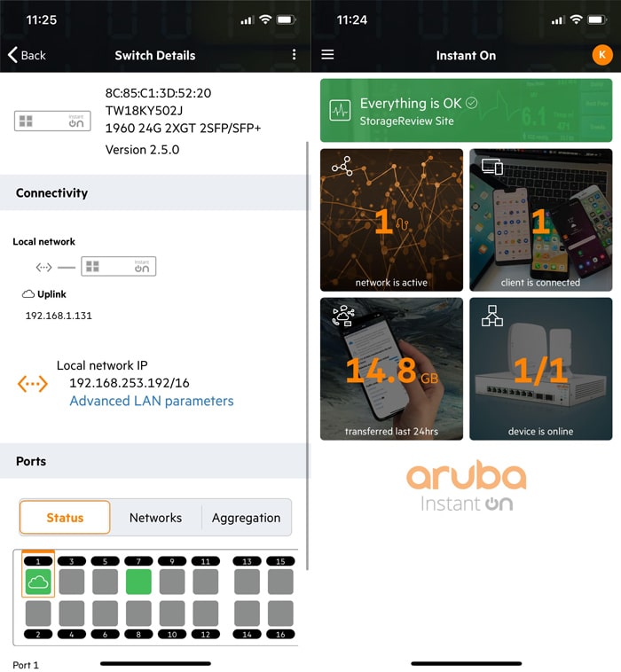Select port 3 on the switch
Image resolution: width=621 pixels, height=672 pixels.
pos(72,582)
